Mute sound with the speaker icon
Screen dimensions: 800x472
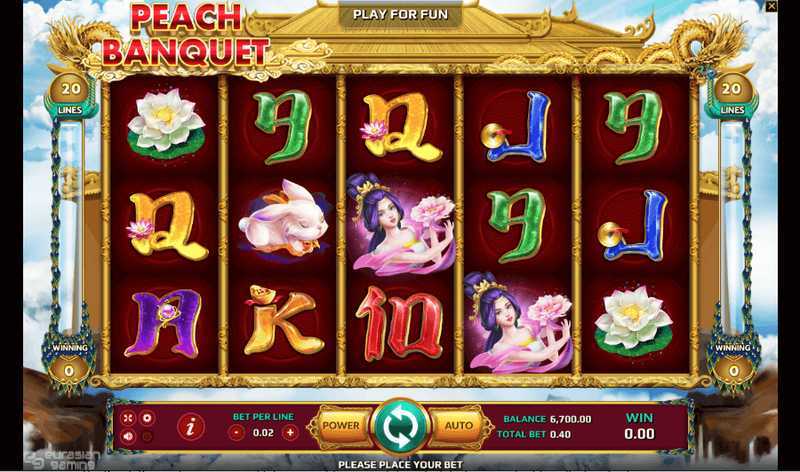point(128,436)
